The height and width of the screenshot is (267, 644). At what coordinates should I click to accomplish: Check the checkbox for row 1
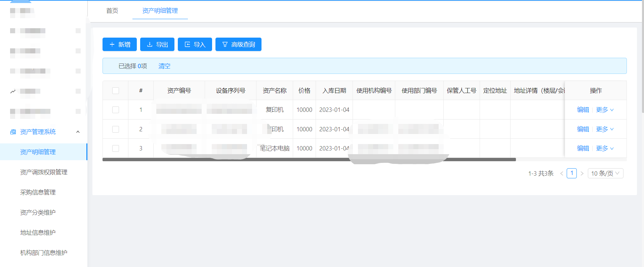pyautogui.click(x=116, y=110)
